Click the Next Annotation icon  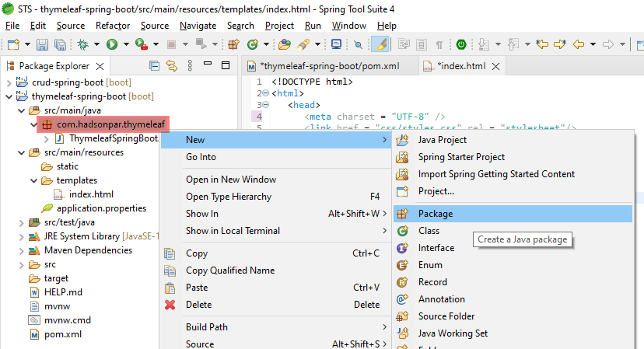click(483, 44)
